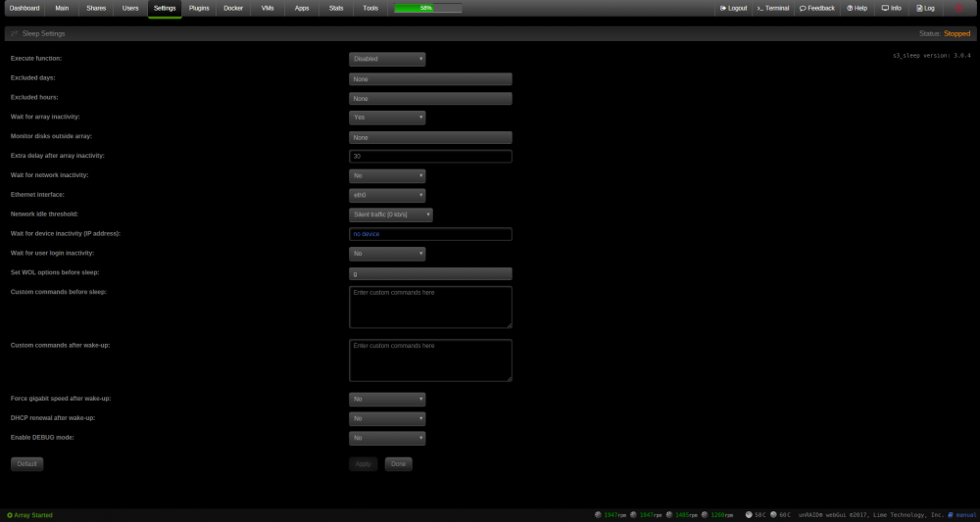Image resolution: width=980 pixels, height=522 pixels.
Task: Open the Apps tab
Action: [302, 9]
